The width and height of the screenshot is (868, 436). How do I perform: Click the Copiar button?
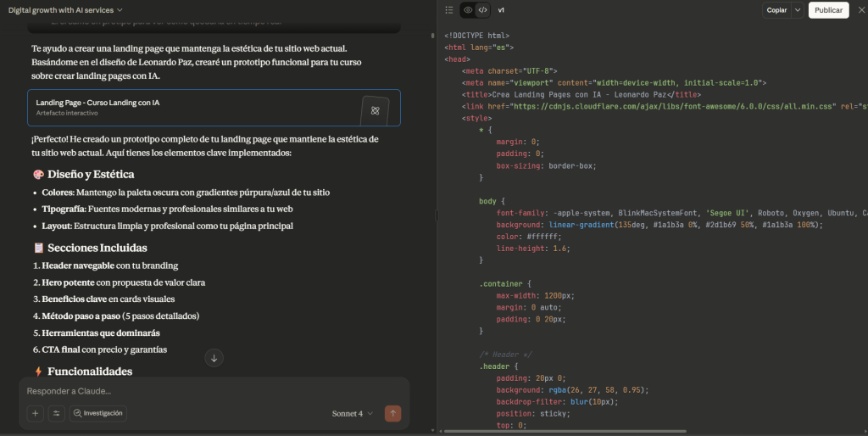(x=776, y=10)
